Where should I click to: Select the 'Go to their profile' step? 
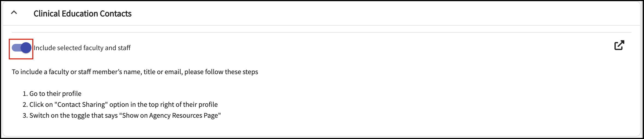point(55,94)
